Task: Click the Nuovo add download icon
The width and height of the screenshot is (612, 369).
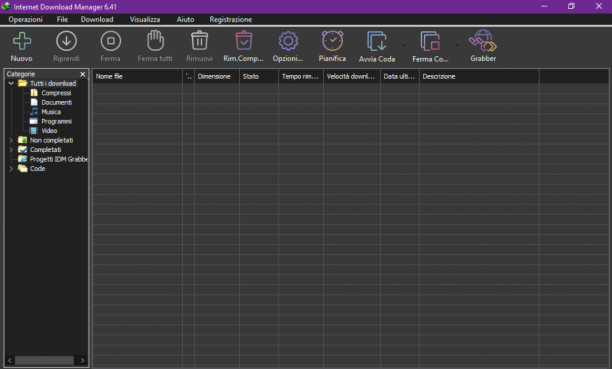Action: point(21,41)
